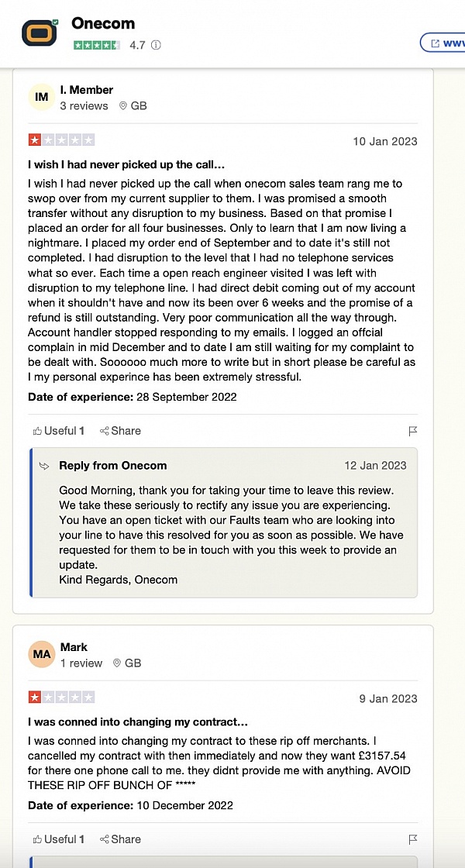The width and height of the screenshot is (465, 868).
Task: Click the Onecom company logo
Action: (40, 33)
